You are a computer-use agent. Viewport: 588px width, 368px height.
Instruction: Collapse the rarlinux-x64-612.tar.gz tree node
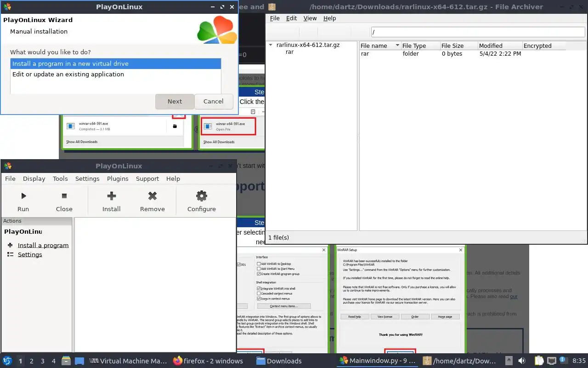pos(271,45)
